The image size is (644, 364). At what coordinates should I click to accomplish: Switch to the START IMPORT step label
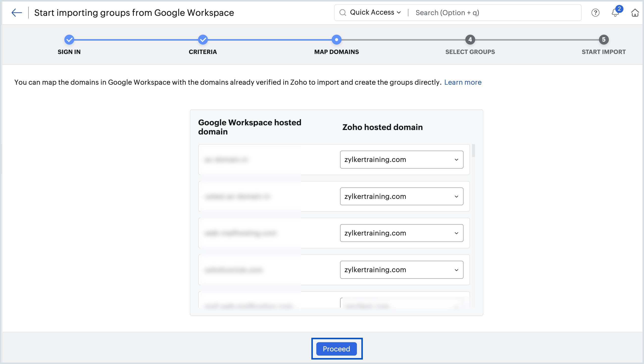click(x=603, y=52)
